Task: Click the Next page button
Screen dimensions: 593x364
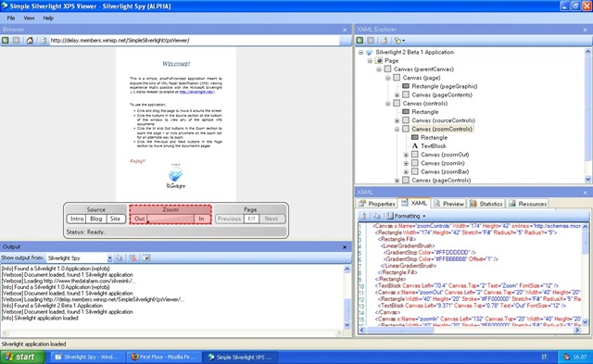Action: 271,219
